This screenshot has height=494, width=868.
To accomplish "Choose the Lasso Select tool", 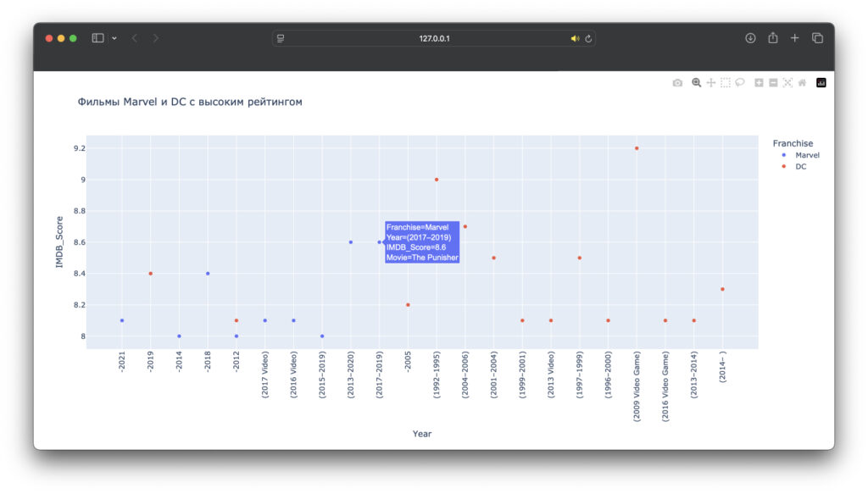I will click(740, 83).
